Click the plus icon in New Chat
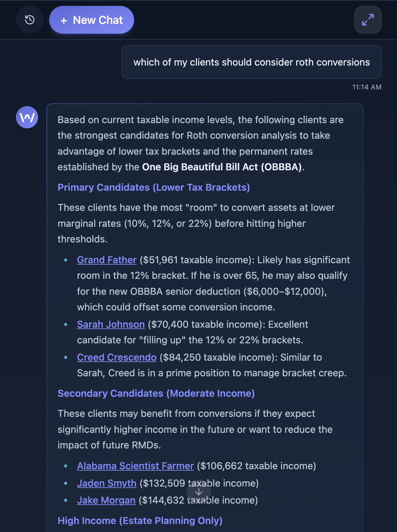The width and height of the screenshot is (397, 532). point(63,20)
